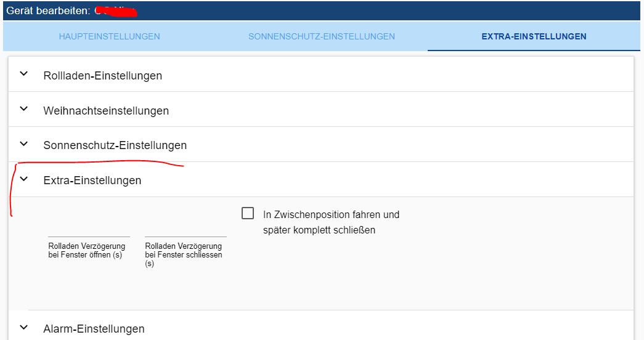The height and width of the screenshot is (340, 644).
Task: Expand the Rollladen-Einstellungen chevron arrow
Action: [24, 74]
